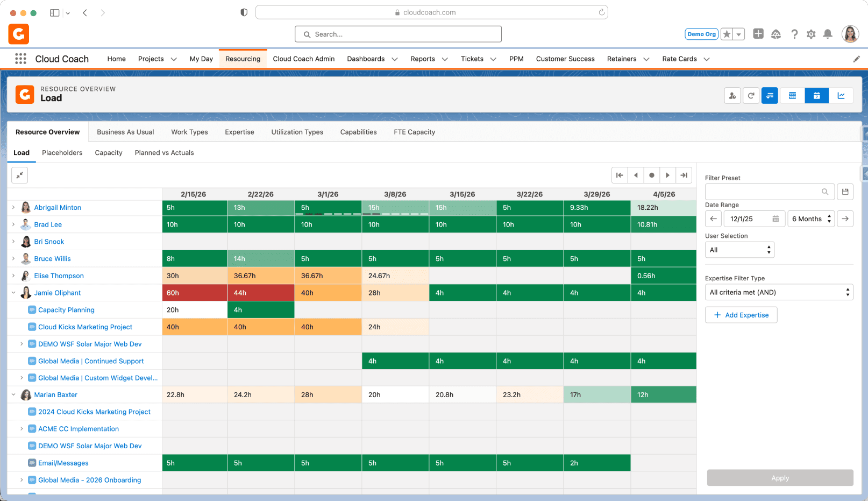This screenshot has height=501, width=868.
Task: Click the refresh icon in Load header
Action: click(751, 96)
